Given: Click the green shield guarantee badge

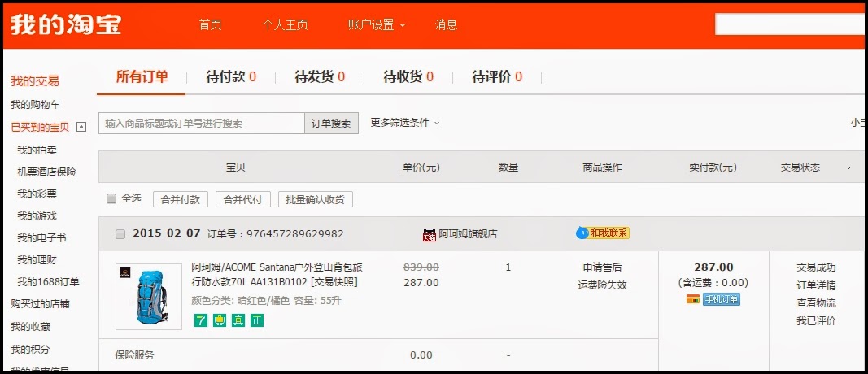Looking at the screenshot, I should (x=220, y=320).
